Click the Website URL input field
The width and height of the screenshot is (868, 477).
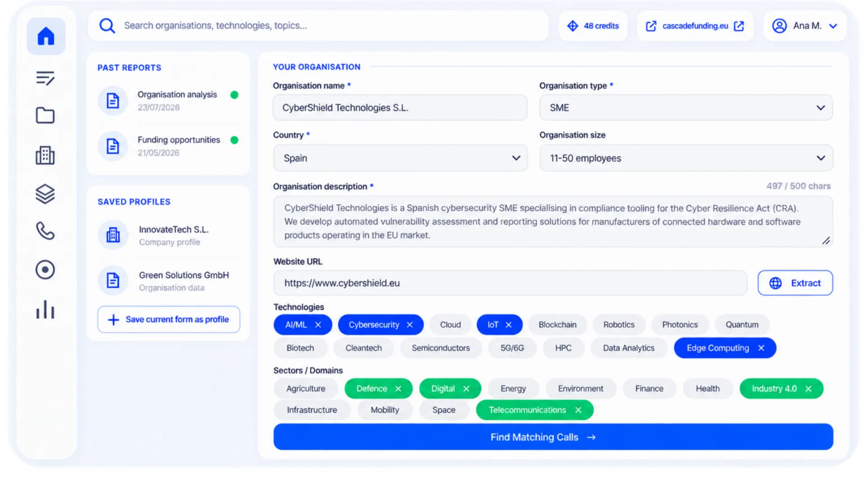point(510,283)
